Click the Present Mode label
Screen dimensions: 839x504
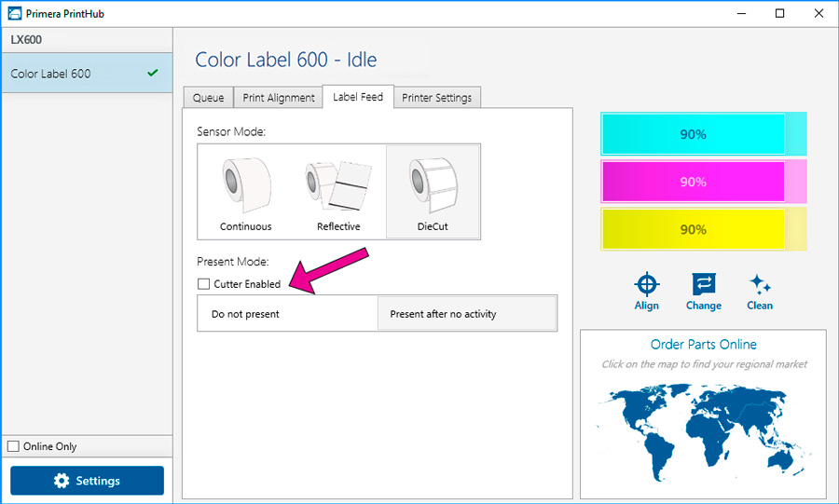pyautogui.click(x=233, y=262)
